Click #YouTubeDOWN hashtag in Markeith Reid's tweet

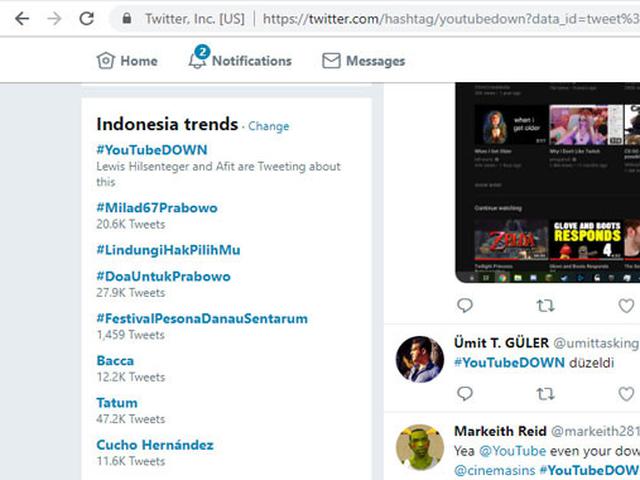pos(590,470)
